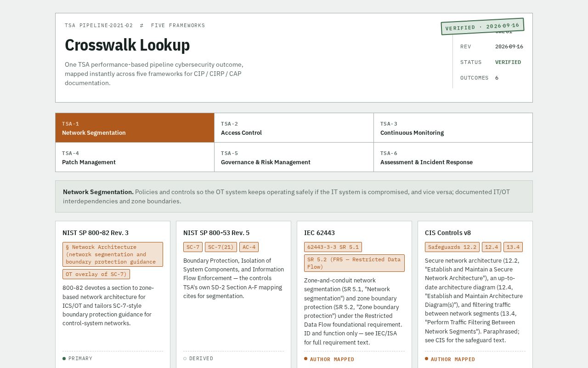The width and height of the screenshot is (588, 368).
Task: Click the 'VERIFIED · 2026-09-16' stamp badge
Action: pos(482,27)
